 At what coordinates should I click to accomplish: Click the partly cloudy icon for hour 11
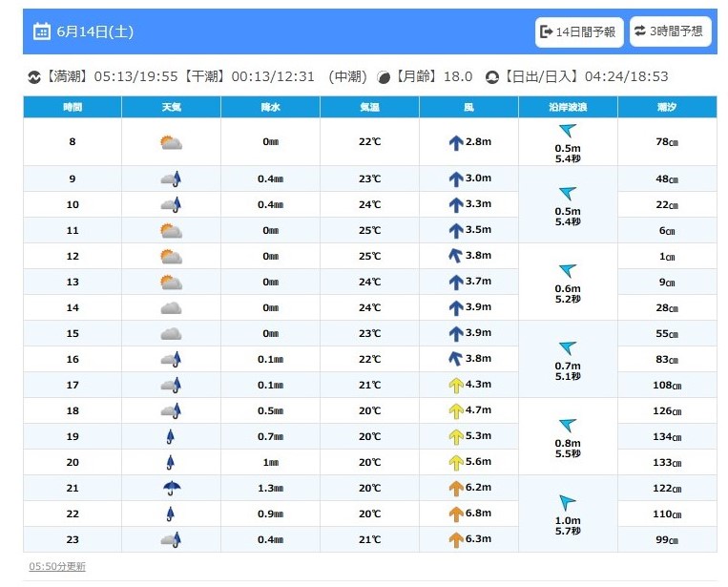(x=171, y=231)
